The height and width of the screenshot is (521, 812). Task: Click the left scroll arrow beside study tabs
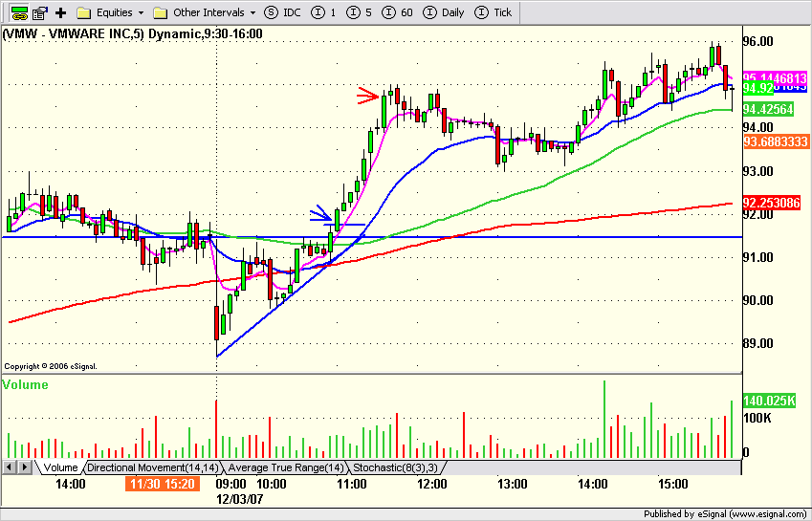tap(10, 467)
